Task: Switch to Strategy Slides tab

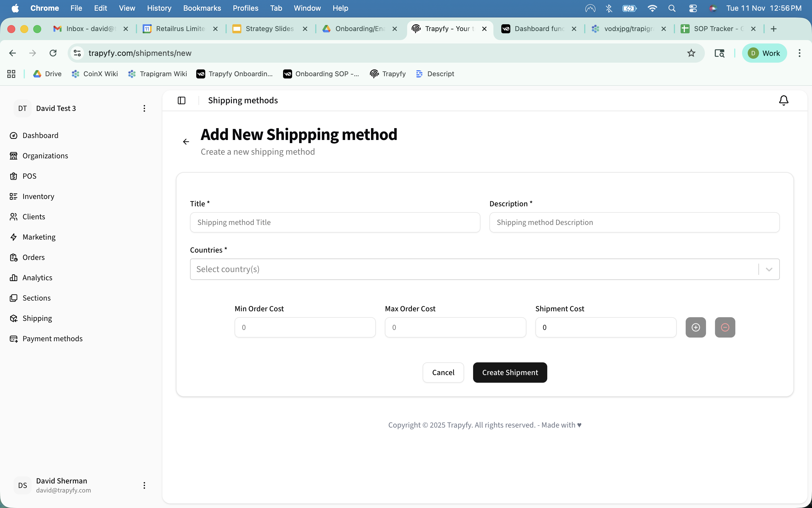Action: click(270, 29)
